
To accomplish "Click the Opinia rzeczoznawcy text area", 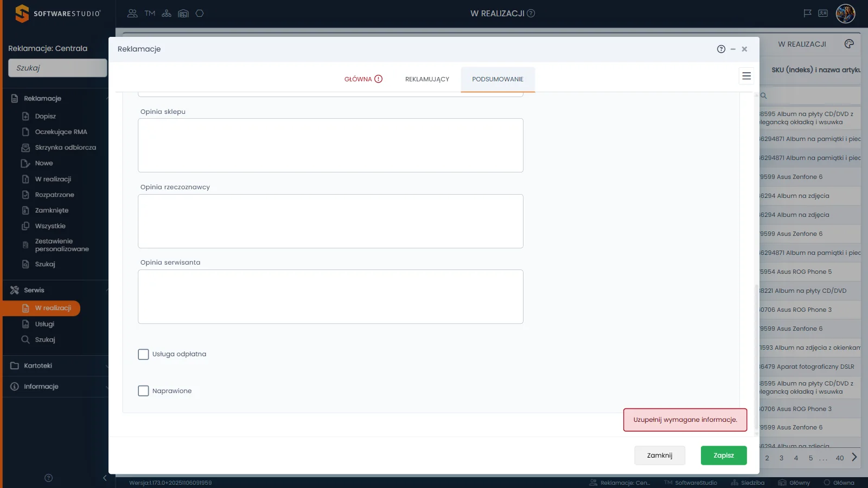I will point(330,221).
